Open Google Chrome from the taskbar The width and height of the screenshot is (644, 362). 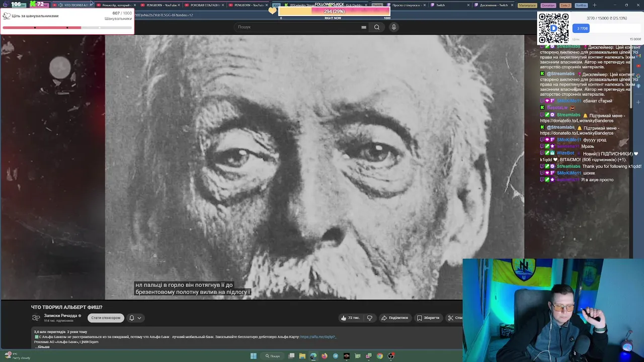pos(380,356)
